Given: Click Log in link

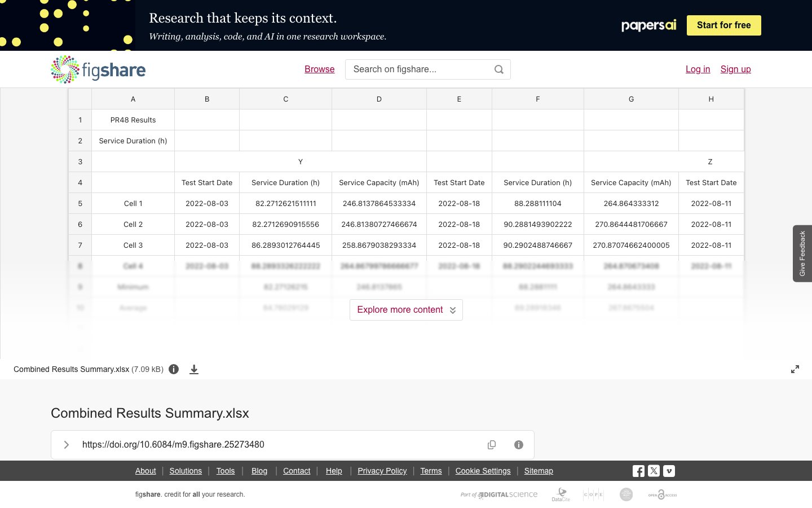Looking at the screenshot, I should point(698,69).
